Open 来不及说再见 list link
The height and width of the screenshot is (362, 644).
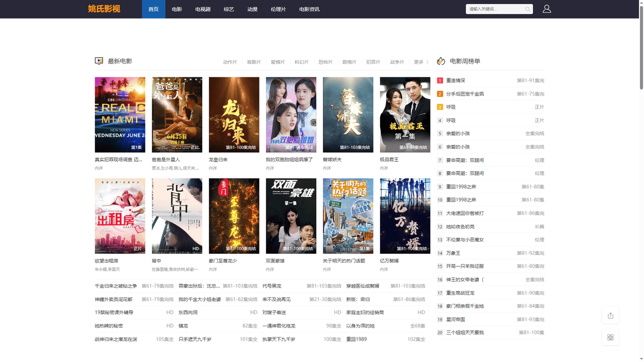point(276,299)
